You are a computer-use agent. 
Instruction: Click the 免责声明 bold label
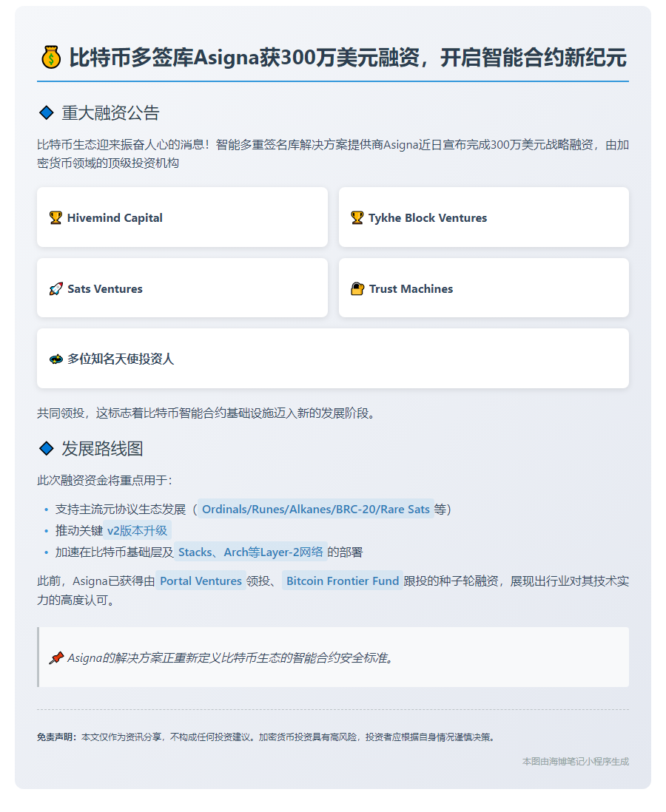(56, 737)
